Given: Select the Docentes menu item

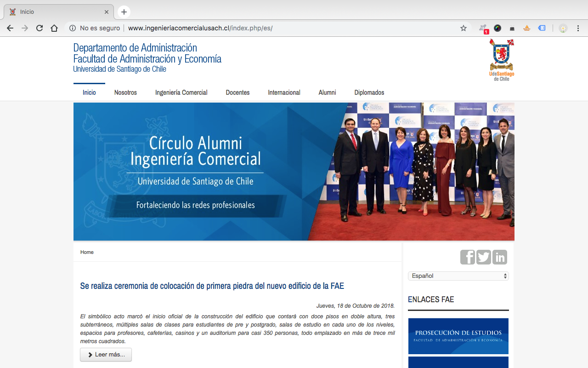Looking at the screenshot, I should click(x=238, y=92).
